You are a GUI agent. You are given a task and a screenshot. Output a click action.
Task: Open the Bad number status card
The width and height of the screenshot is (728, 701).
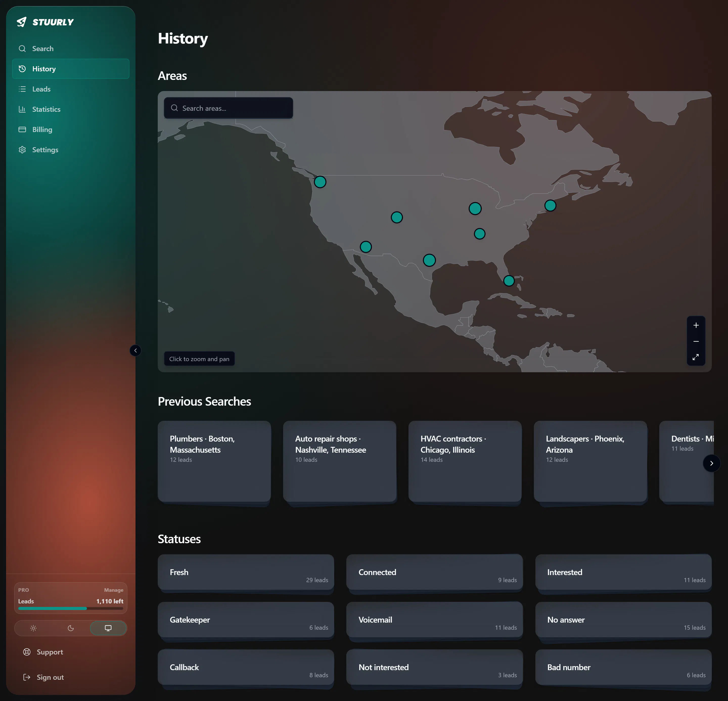pos(623,667)
